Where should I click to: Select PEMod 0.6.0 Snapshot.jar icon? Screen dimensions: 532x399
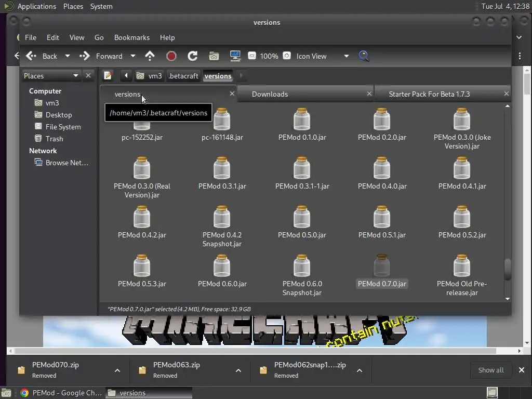[x=302, y=265]
